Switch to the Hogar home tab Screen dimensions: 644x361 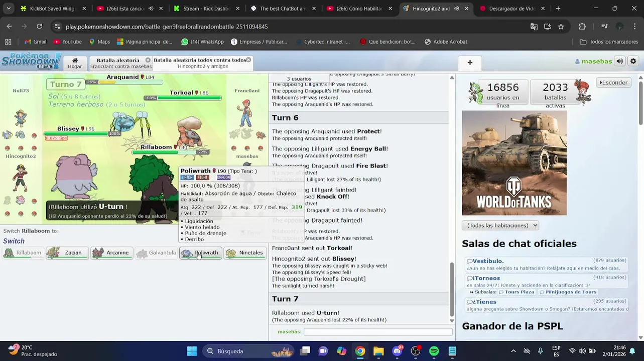[75, 63]
